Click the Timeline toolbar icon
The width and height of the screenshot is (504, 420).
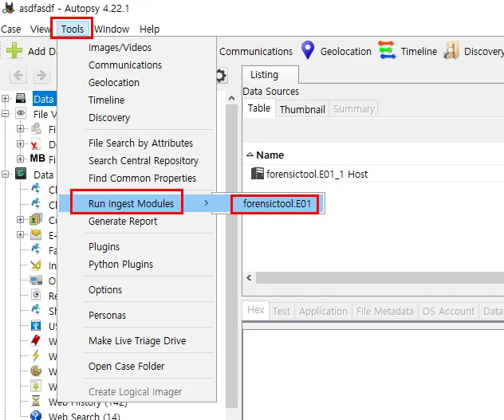387,50
